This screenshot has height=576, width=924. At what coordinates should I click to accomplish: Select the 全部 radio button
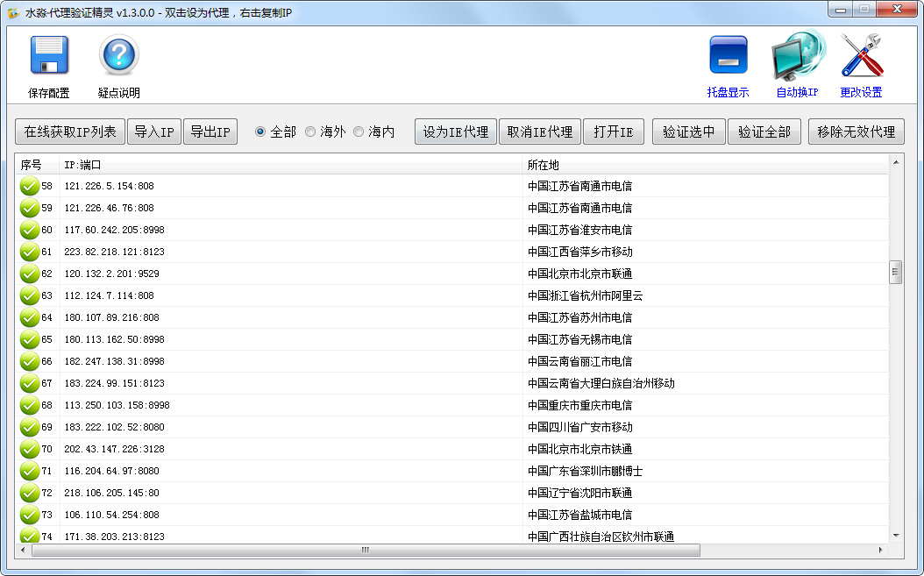(260, 132)
